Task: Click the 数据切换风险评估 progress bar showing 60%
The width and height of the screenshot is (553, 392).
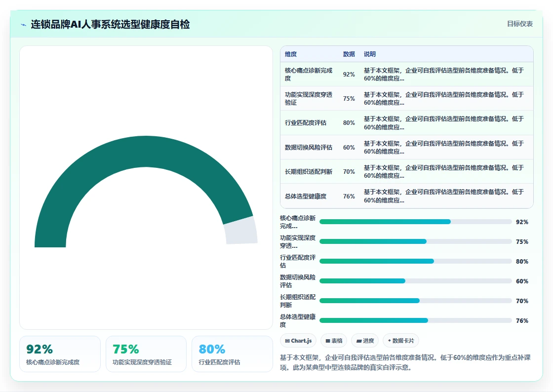Action: (x=415, y=281)
